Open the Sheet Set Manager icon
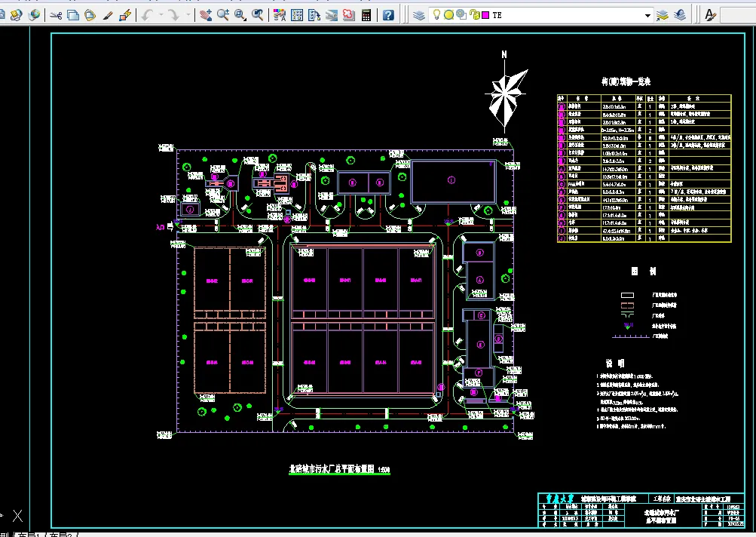Viewport: 756px width, 537px height. point(332,15)
